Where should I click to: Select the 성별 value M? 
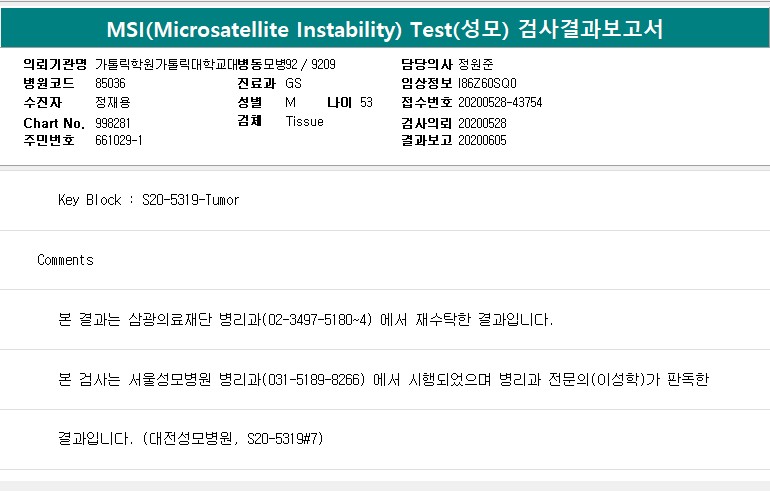[x=290, y=102]
